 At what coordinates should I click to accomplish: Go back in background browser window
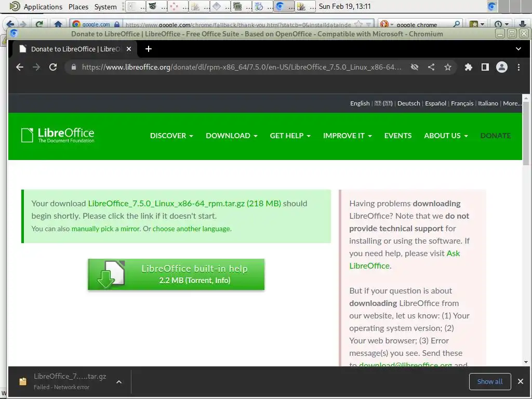[10, 24]
